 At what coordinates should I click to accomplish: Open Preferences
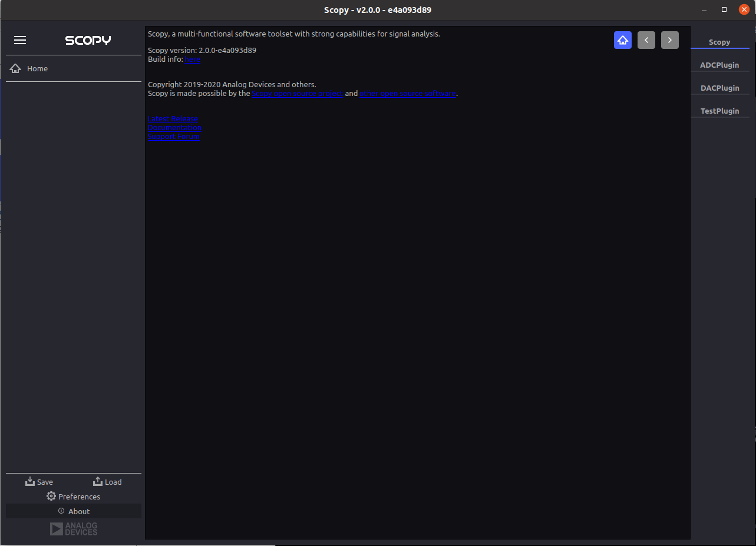pyautogui.click(x=74, y=497)
